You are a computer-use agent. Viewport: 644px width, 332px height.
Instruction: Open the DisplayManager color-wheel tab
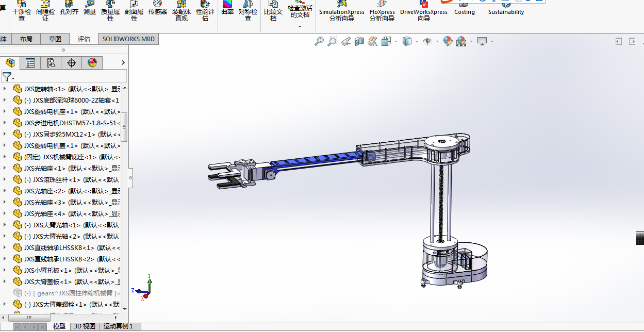click(x=92, y=63)
